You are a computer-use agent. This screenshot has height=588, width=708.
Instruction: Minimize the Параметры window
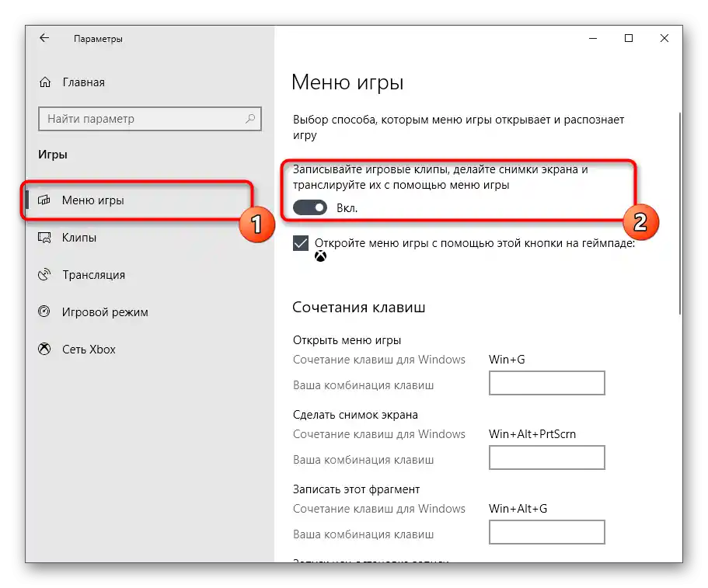point(593,38)
